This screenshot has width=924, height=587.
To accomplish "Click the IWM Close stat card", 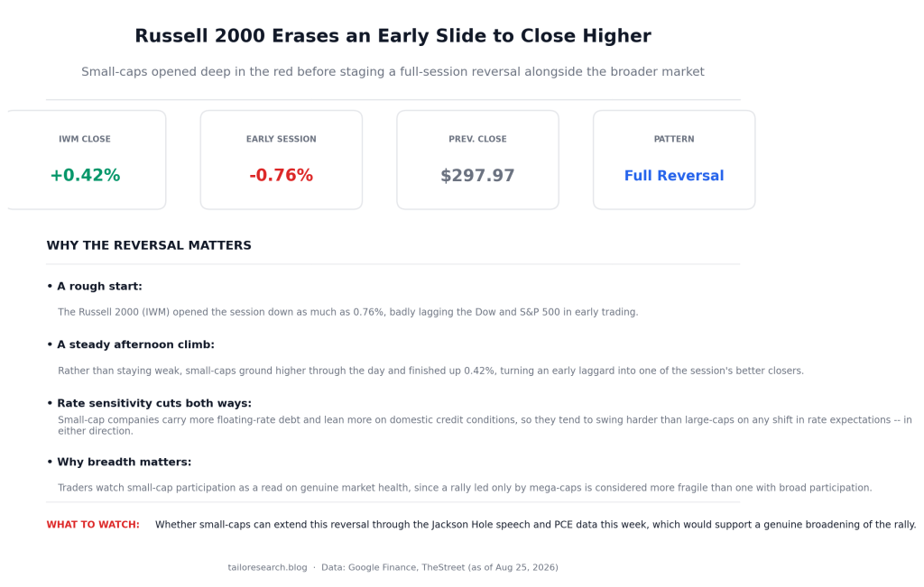I will (87, 160).
